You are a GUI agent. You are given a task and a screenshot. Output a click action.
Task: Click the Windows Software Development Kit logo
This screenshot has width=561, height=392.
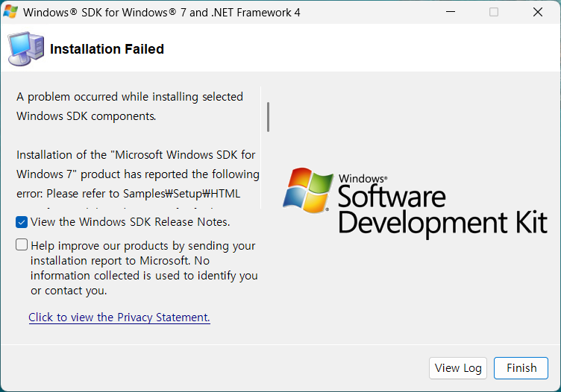coord(415,202)
